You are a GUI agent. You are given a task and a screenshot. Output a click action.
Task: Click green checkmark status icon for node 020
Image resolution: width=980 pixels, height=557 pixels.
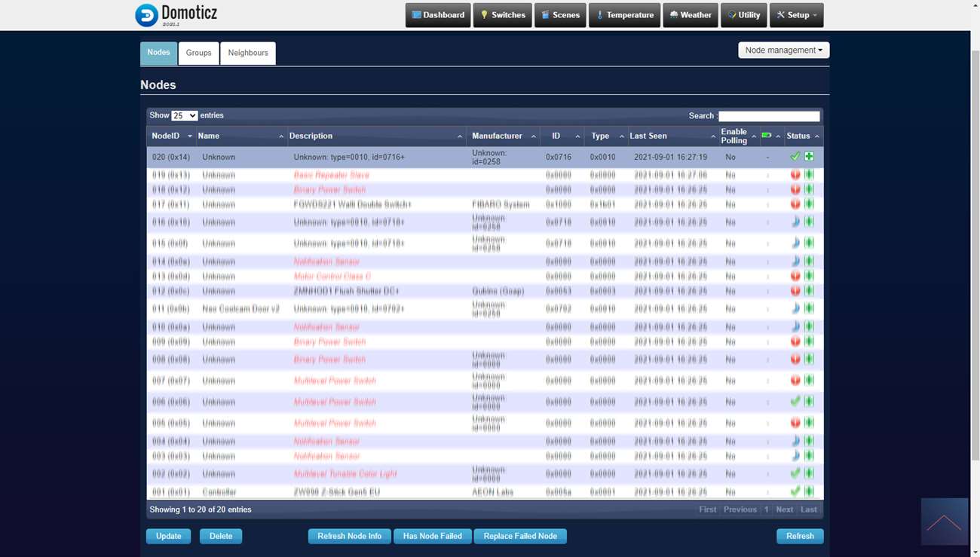click(795, 157)
